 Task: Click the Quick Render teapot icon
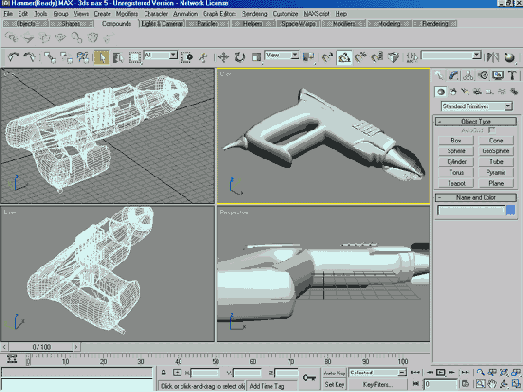pos(509,57)
